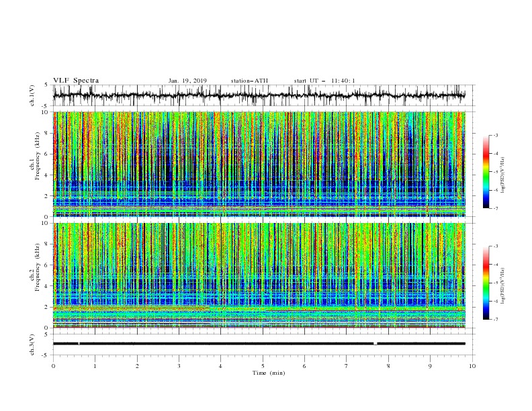Select the ch.2 "Frequency (kHz)" axis label
The height and width of the screenshot is (411, 532).
point(38,267)
